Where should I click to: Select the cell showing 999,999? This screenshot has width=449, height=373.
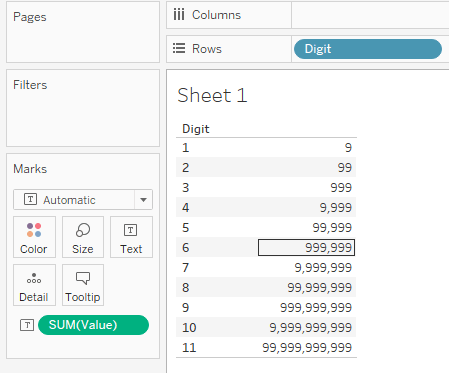coord(306,248)
